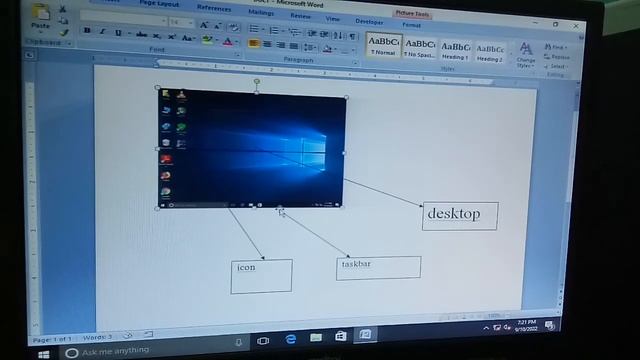Click Replace in the Editing group
Screen dimensions: 640x360
(557, 57)
